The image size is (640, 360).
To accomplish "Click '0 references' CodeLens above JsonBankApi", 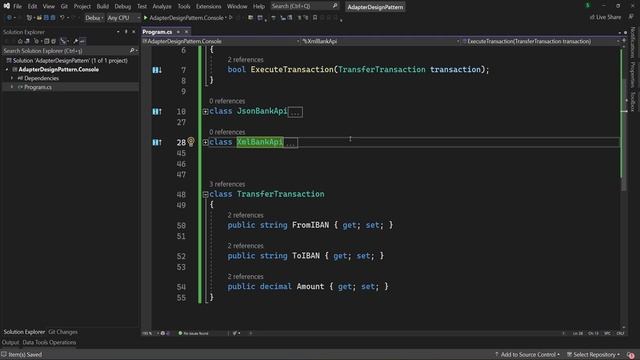I will point(227,101).
